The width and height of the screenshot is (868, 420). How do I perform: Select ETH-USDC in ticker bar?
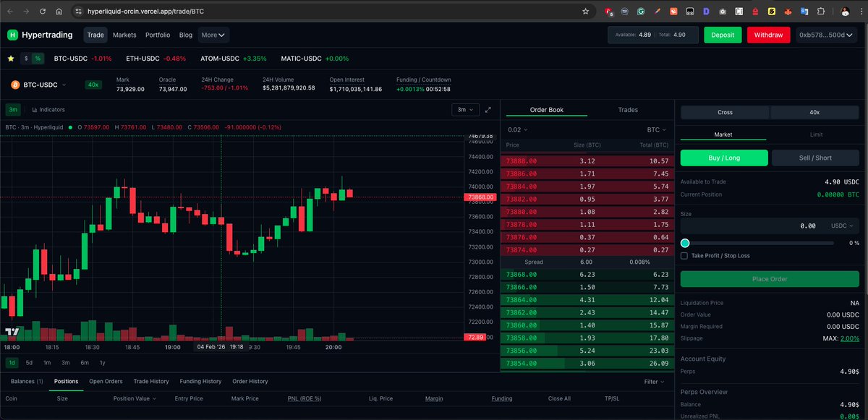click(x=141, y=59)
